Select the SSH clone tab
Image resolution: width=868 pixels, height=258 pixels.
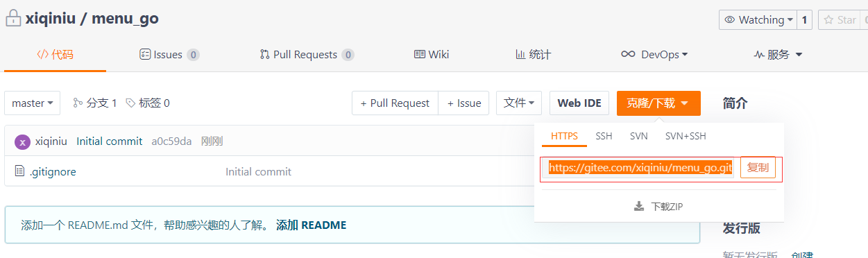(x=604, y=137)
